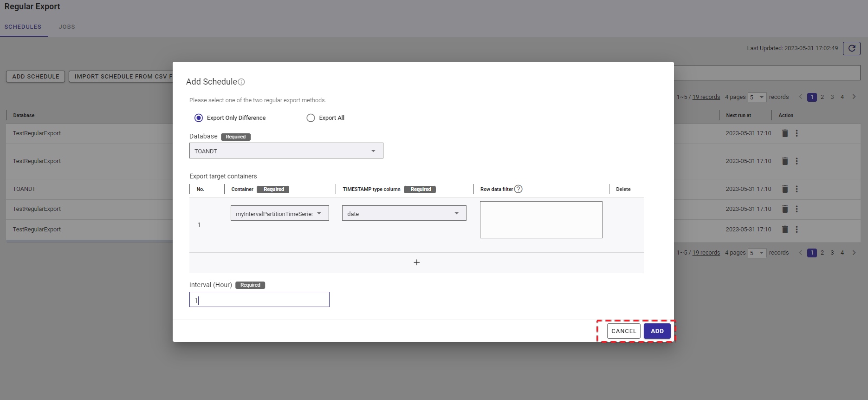Click the ADD button in dialog
This screenshot has height=400, width=868.
click(x=657, y=331)
